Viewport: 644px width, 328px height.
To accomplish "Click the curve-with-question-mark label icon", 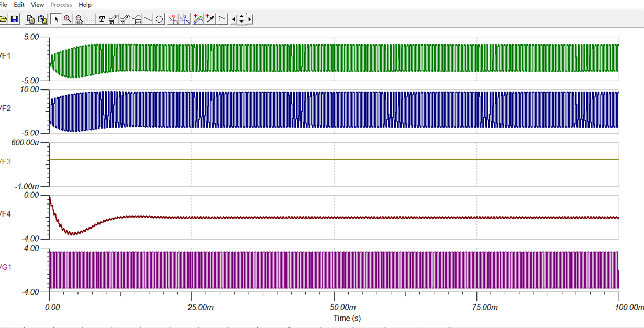I will tap(125, 19).
